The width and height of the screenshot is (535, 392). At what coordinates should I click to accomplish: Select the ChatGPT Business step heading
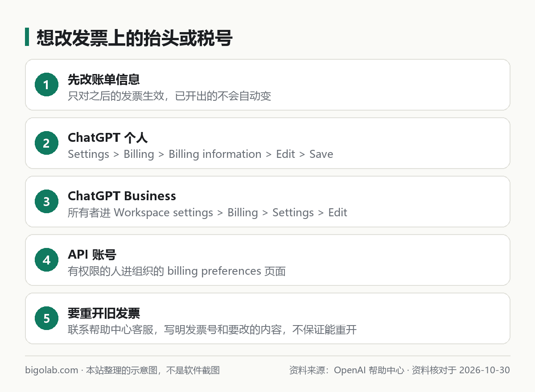[x=122, y=196]
